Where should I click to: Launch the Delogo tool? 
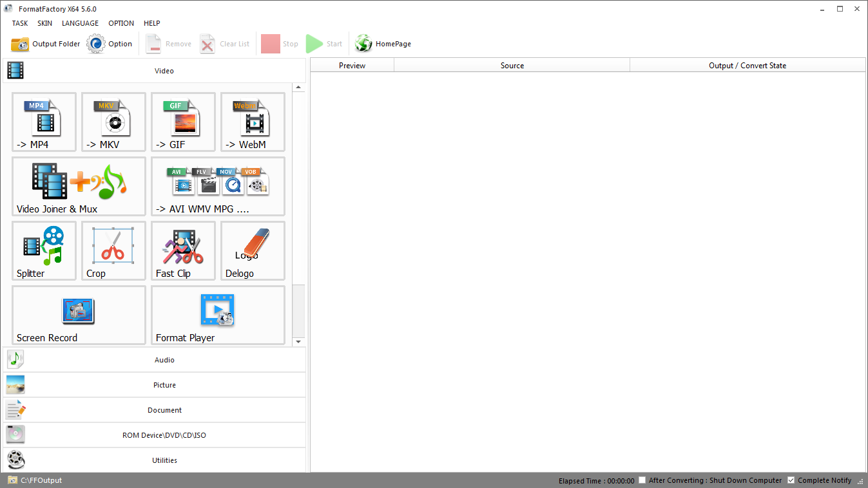coord(253,251)
